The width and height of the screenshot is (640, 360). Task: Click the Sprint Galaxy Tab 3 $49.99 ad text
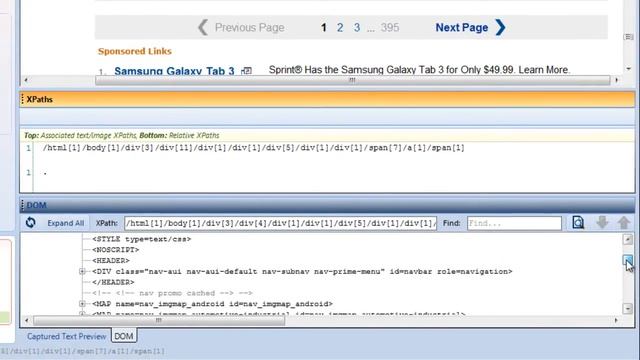[419, 70]
